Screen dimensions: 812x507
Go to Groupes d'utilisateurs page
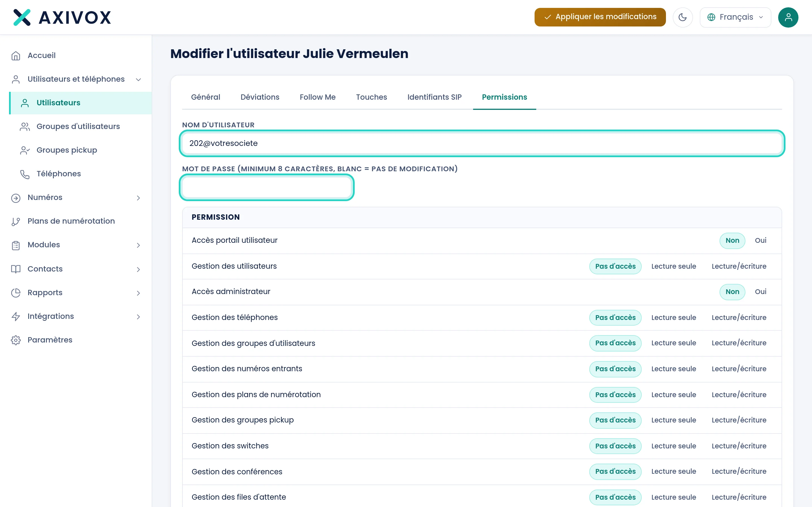78,126
